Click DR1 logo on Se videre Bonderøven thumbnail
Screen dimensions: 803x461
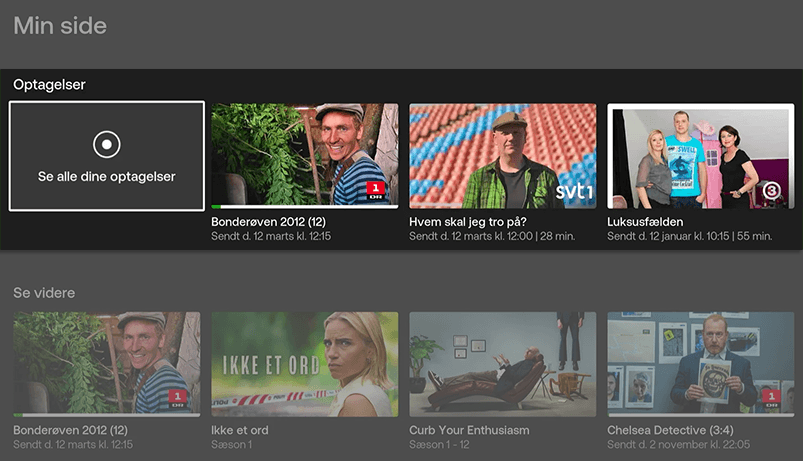177,399
